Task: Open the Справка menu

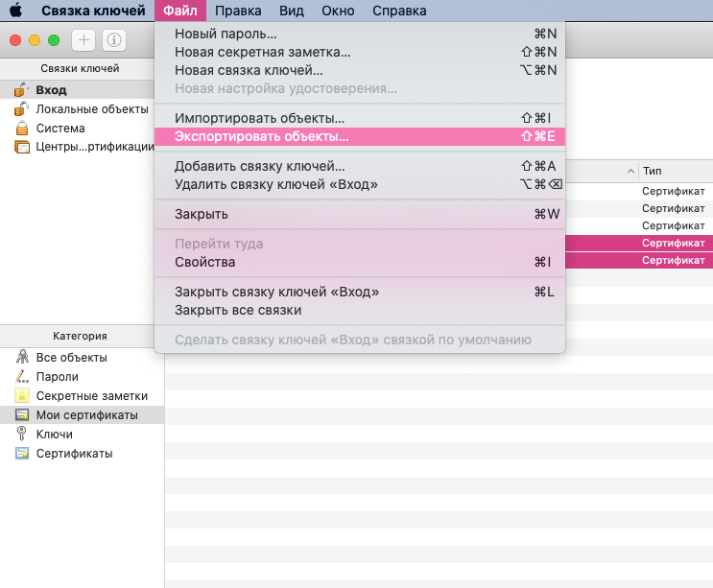Action: tap(399, 11)
